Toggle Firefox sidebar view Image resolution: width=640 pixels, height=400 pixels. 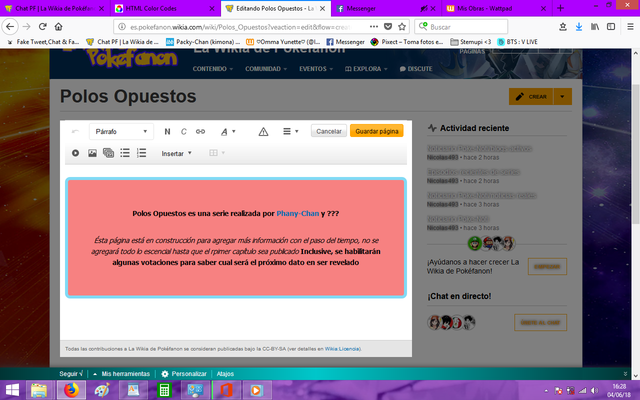(x=611, y=27)
